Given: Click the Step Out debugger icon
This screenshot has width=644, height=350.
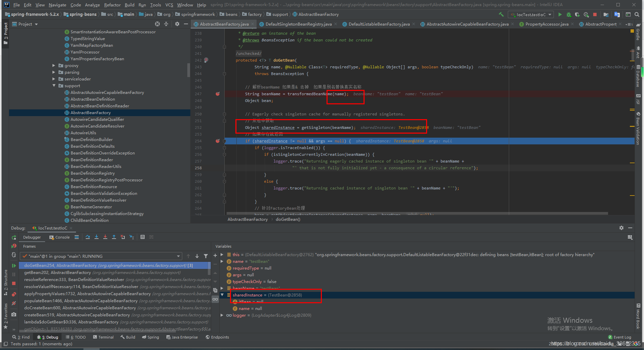Looking at the screenshot, I should coord(114,237).
